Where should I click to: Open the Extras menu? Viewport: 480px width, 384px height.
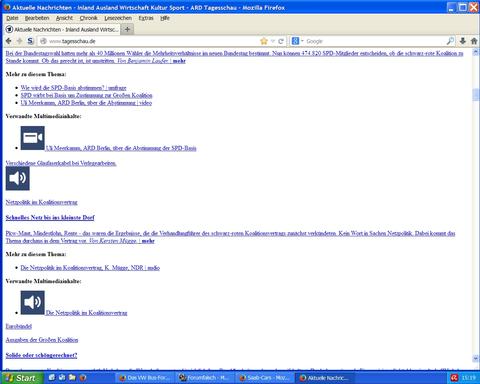(146, 18)
